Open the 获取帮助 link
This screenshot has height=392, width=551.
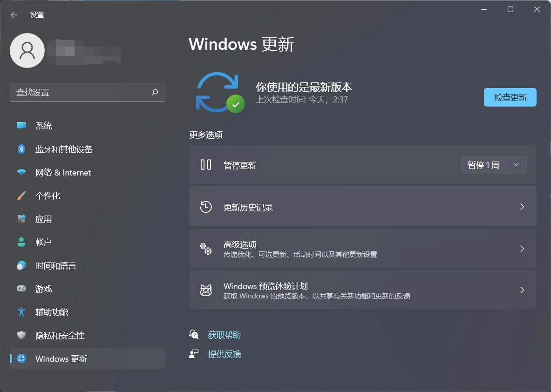(224, 335)
